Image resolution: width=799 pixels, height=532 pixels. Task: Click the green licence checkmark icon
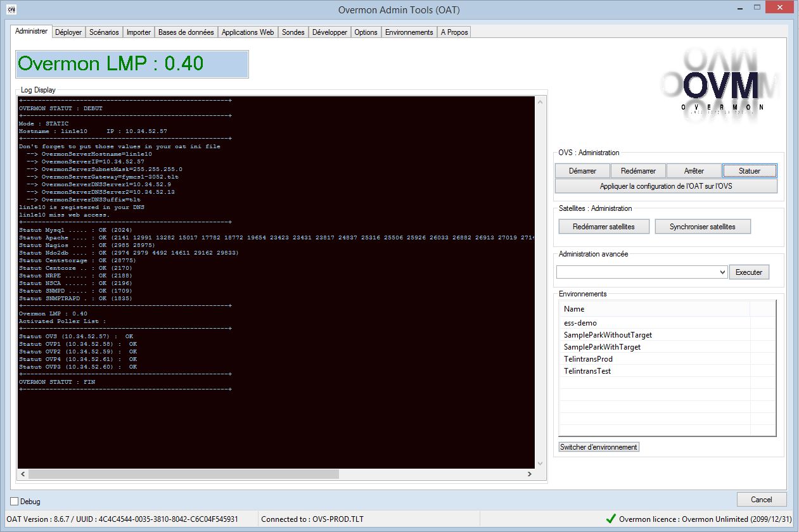(x=611, y=519)
